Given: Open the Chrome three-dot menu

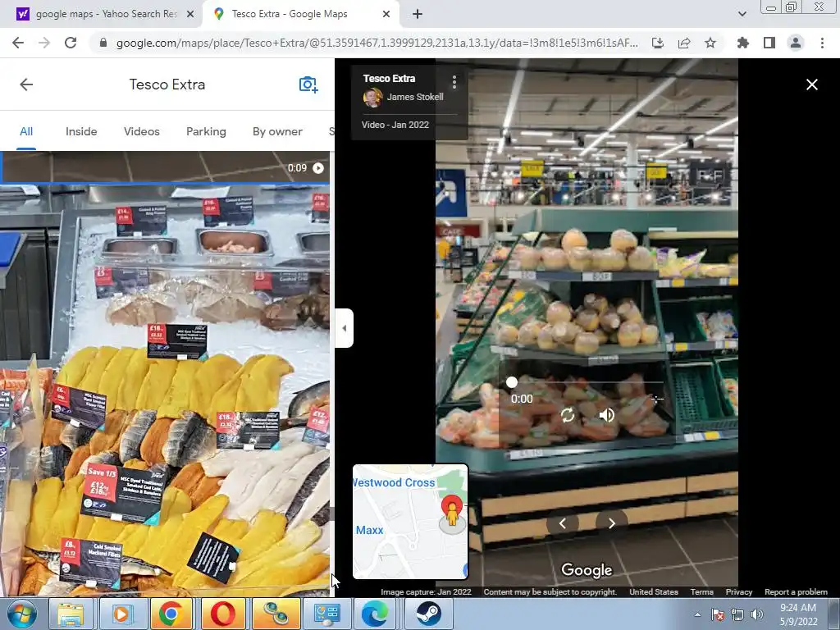Looking at the screenshot, I should point(822,43).
